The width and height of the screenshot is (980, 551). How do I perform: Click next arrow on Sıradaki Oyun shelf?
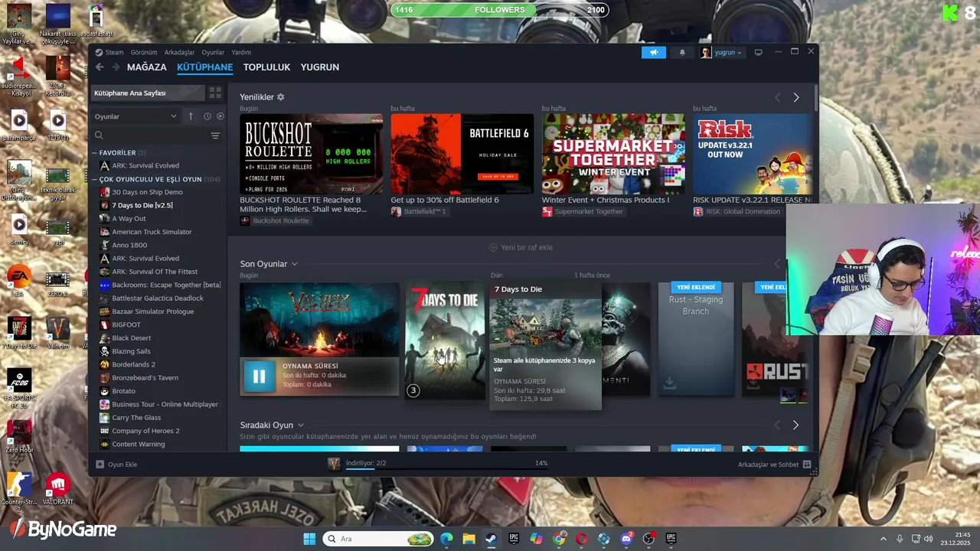pyautogui.click(x=795, y=425)
